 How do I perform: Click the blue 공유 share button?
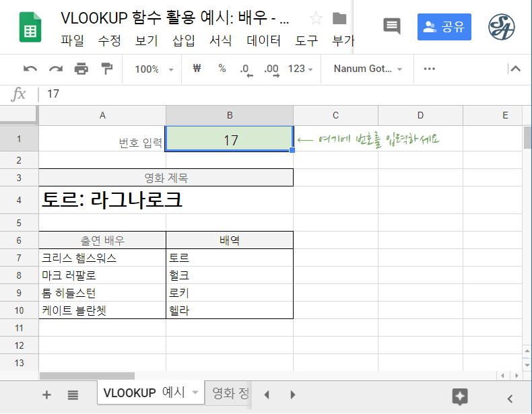pyautogui.click(x=444, y=27)
